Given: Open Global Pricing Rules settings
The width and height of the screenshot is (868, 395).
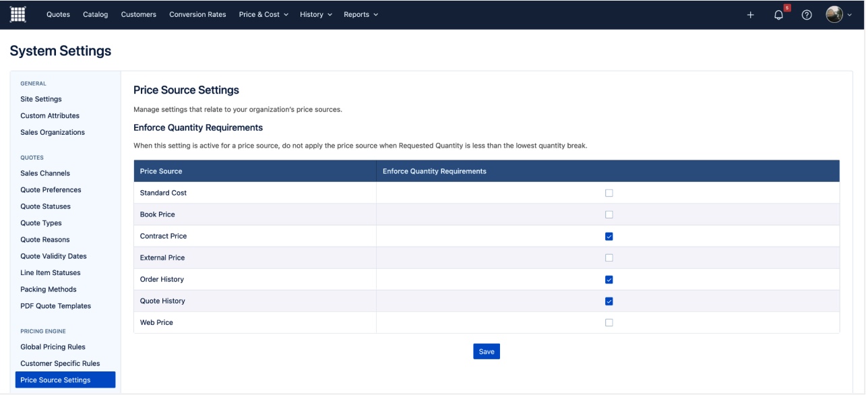Looking at the screenshot, I should point(53,347).
